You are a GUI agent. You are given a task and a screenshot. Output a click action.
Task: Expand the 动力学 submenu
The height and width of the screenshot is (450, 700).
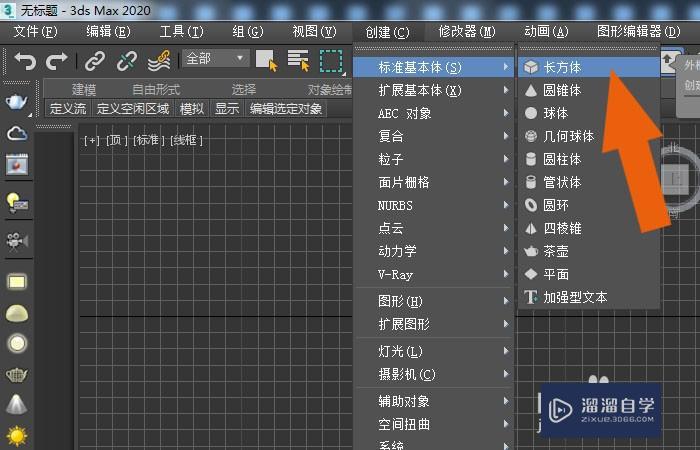pos(433,251)
